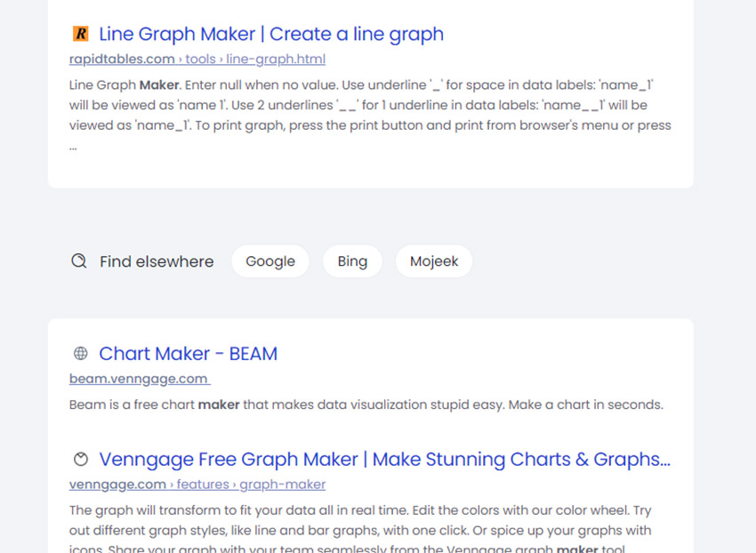Click the beam.venngage.com URL

click(140, 379)
